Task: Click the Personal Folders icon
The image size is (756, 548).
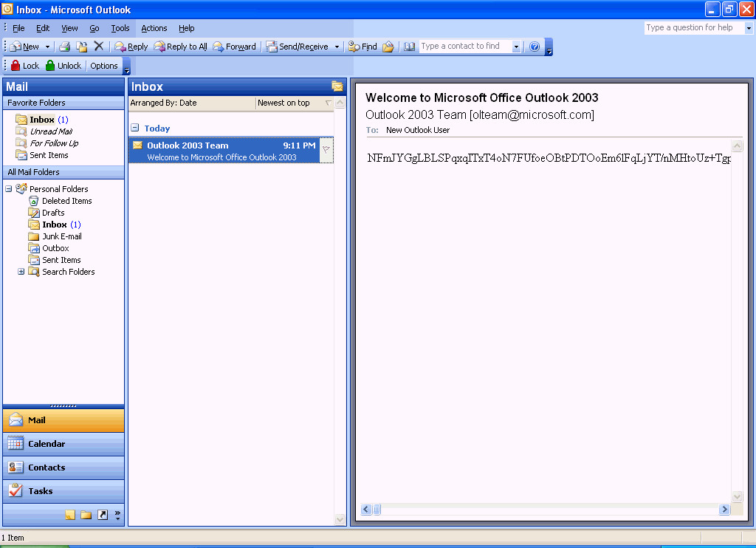Action: (x=21, y=188)
